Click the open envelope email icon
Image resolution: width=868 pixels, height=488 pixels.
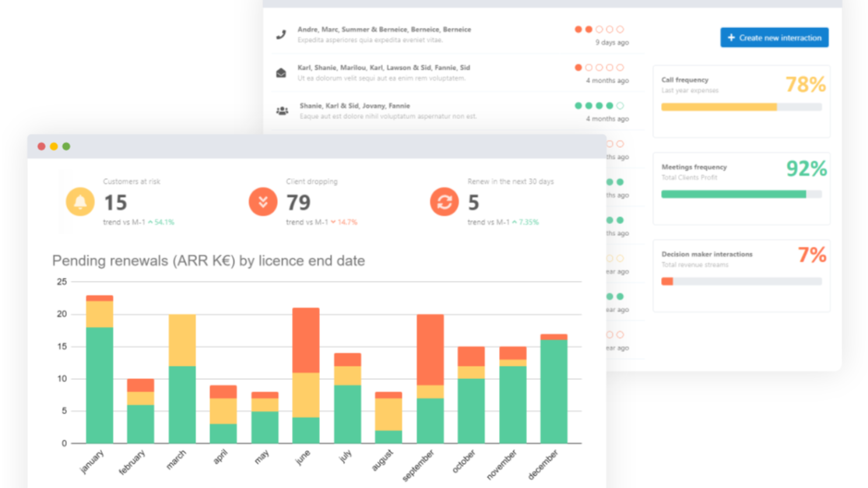[x=281, y=73]
